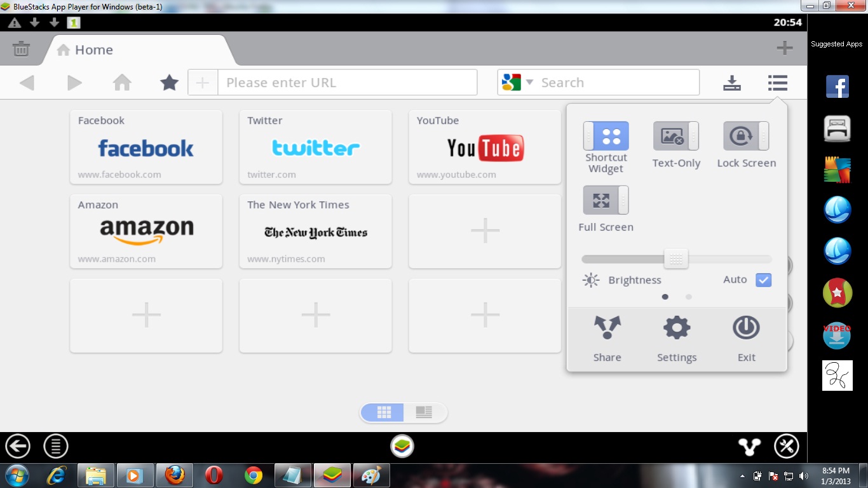Toggle Full Screen mode
Screen dimensions: 868x488
(606, 200)
